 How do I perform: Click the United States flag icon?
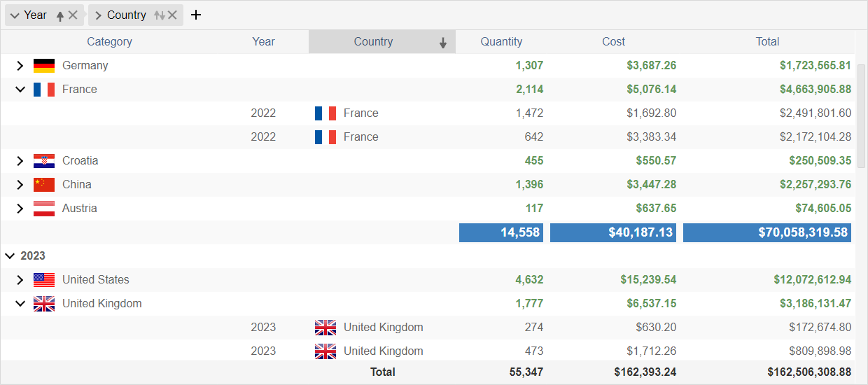pyautogui.click(x=44, y=280)
